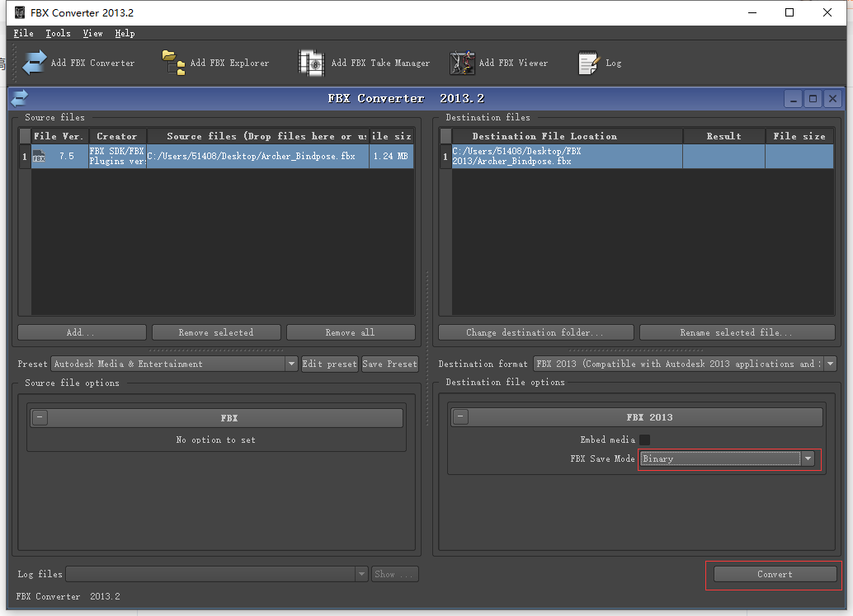
Task: Open the View menu
Action: [92, 33]
